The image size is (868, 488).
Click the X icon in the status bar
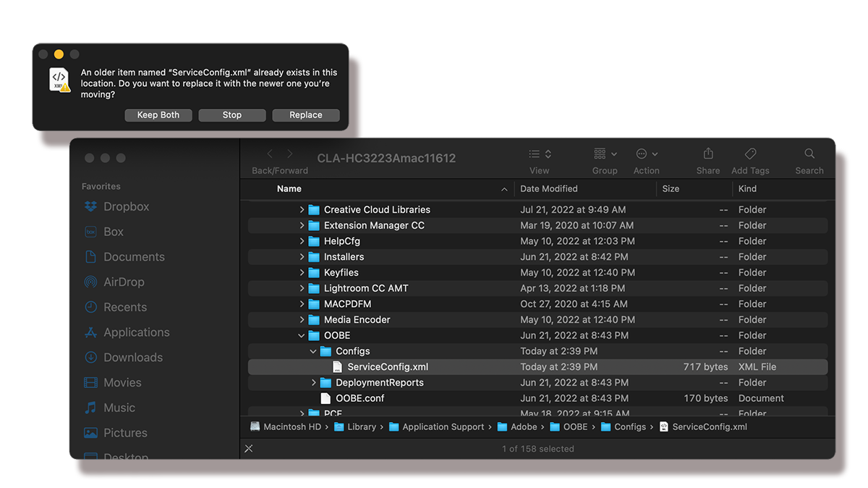point(249,449)
